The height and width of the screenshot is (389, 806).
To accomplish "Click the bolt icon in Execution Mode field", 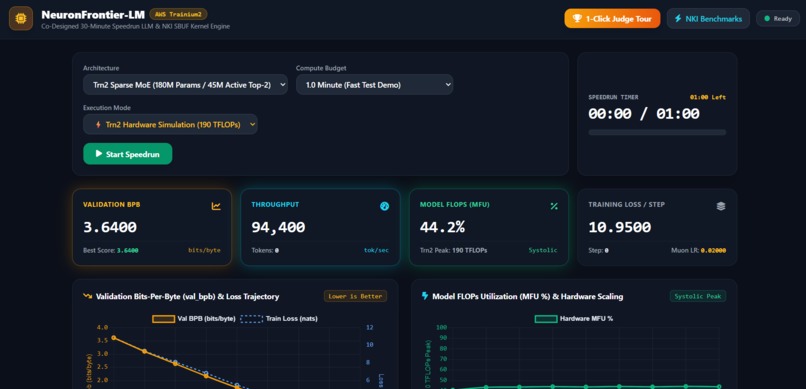I will coord(99,124).
